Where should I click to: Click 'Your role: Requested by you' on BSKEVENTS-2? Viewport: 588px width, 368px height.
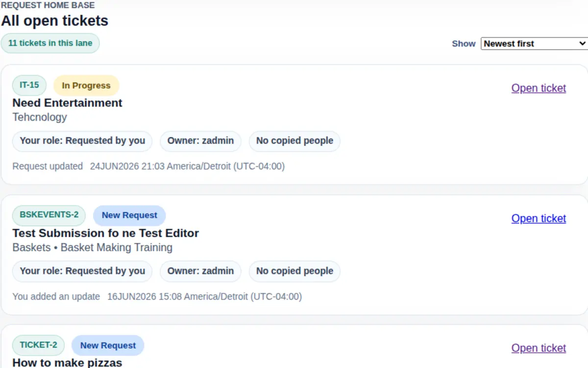coord(82,271)
